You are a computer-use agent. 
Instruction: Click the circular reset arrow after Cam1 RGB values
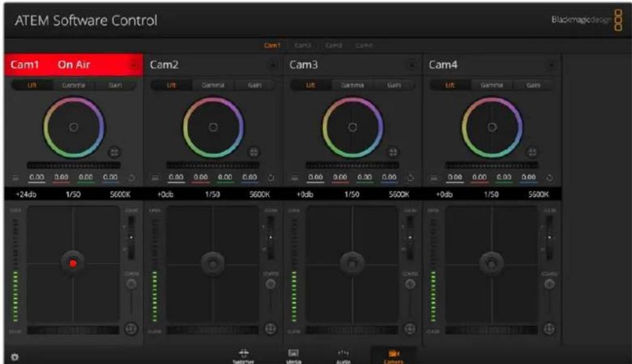[x=131, y=177]
